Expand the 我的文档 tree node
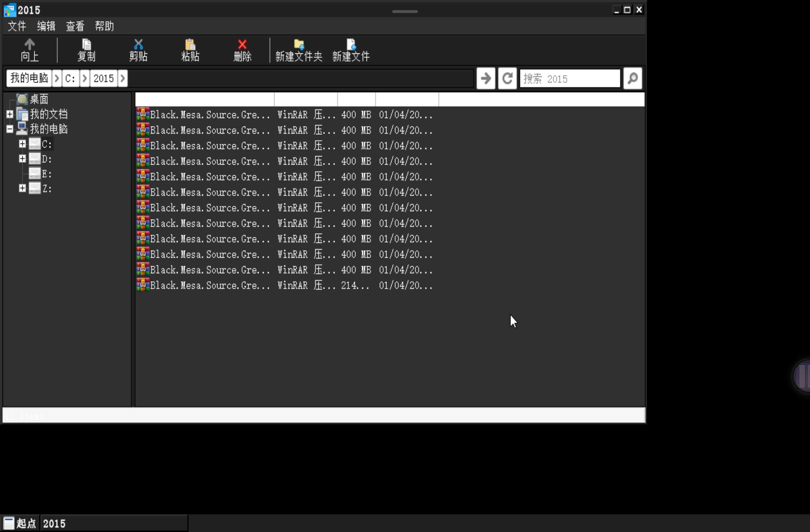This screenshot has height=532, width=810. tap(10, 114)
